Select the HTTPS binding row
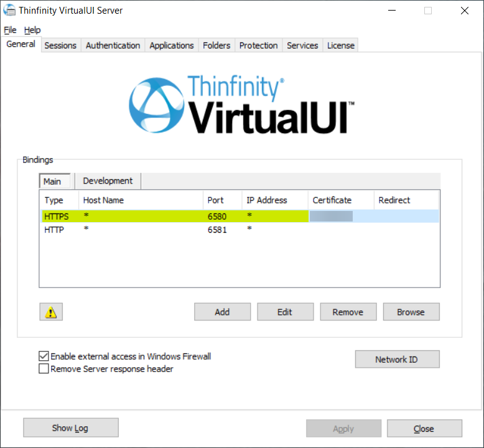This screenshot has width=484, height=448. [x=240, y=216]
